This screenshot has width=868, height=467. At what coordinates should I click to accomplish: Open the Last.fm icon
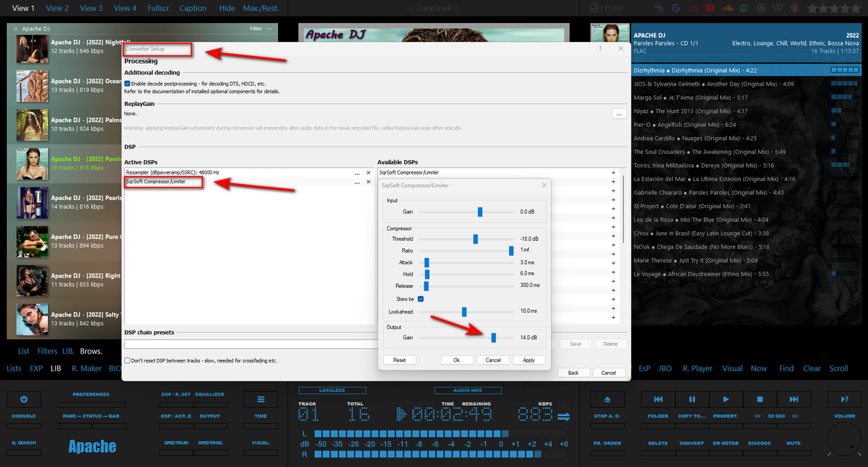(692, 8)
